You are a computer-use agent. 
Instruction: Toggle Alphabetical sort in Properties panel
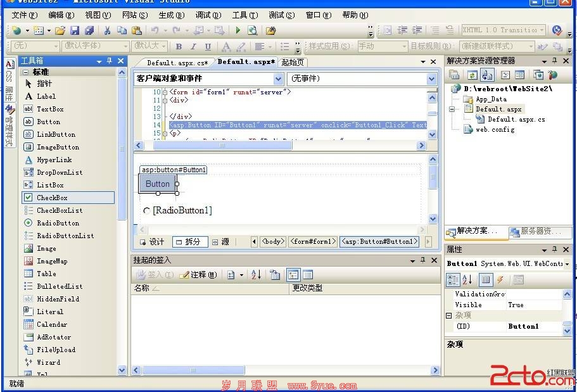point(467,280)
